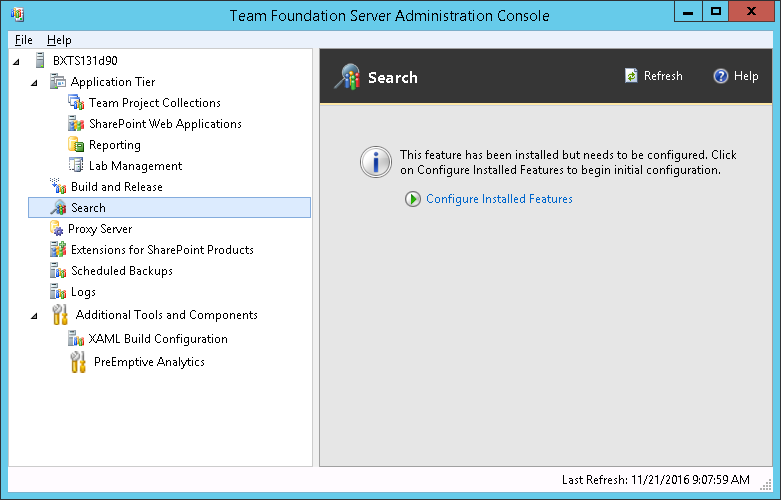Open the Configure Installed Features link
Viewport: 781px width, 500px height.
[499, 199]
